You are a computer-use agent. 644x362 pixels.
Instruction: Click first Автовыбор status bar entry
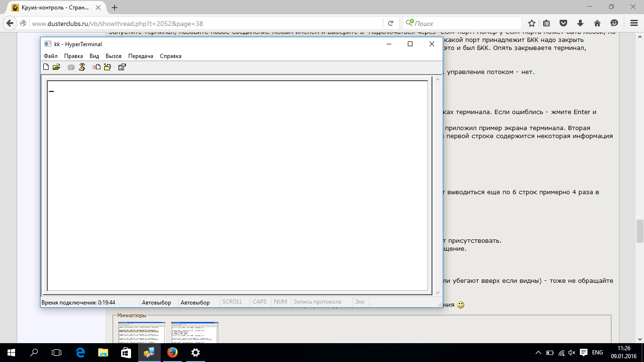[x=157, y=302]
